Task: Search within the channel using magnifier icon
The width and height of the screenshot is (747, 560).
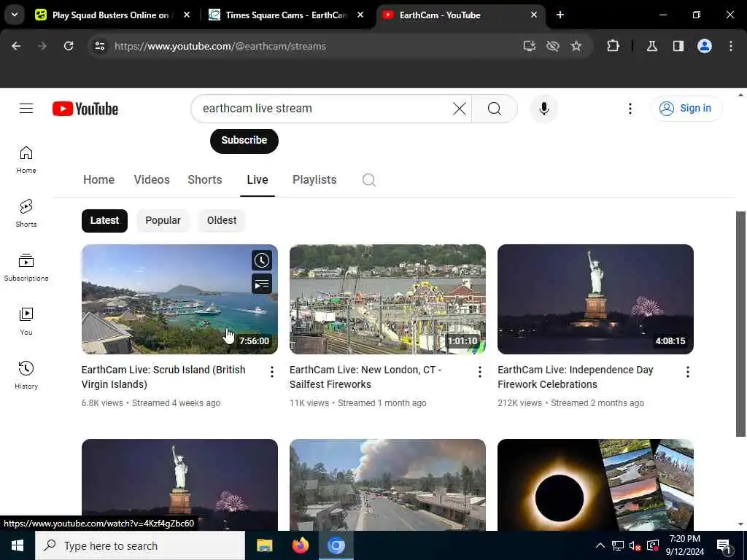Action: 368,180
